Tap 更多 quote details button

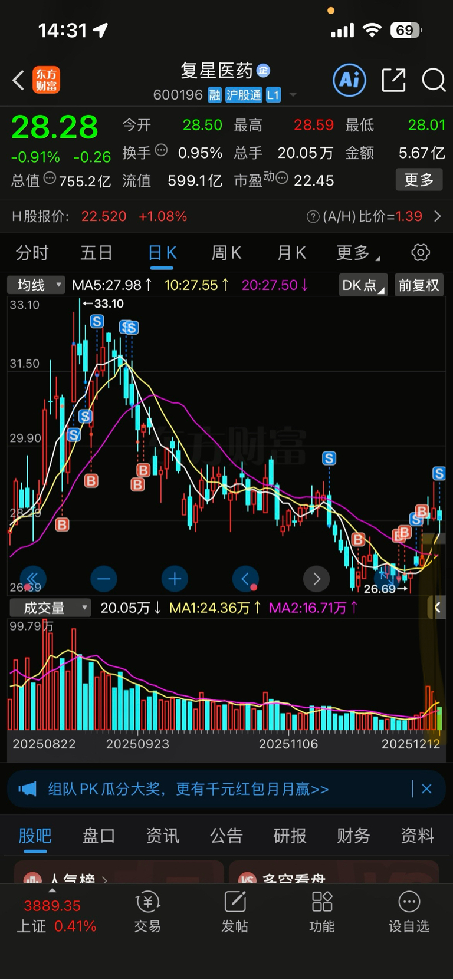point(419,180)
